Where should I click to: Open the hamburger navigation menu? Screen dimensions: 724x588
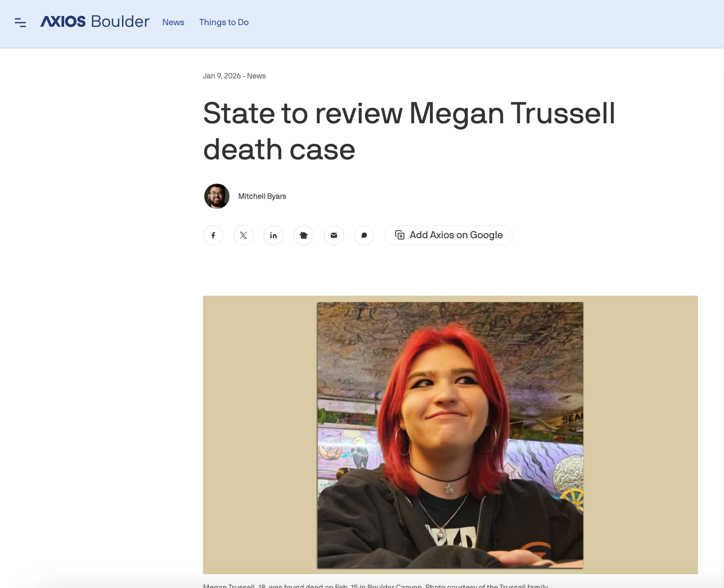[20, 23]
